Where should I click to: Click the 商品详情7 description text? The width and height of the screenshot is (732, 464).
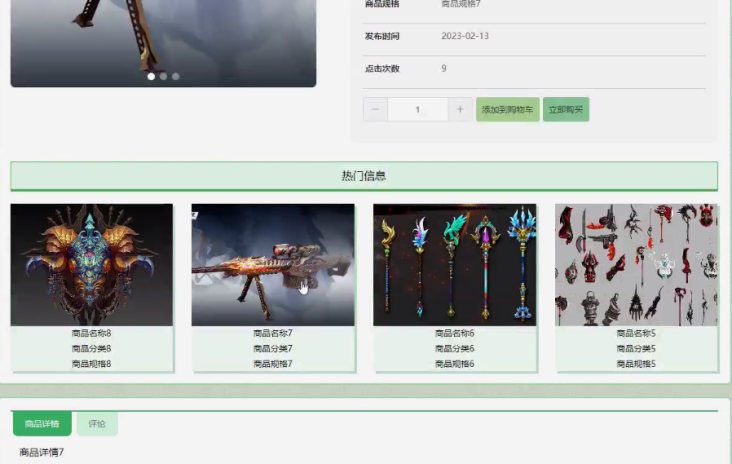click(x=42, y=452)
